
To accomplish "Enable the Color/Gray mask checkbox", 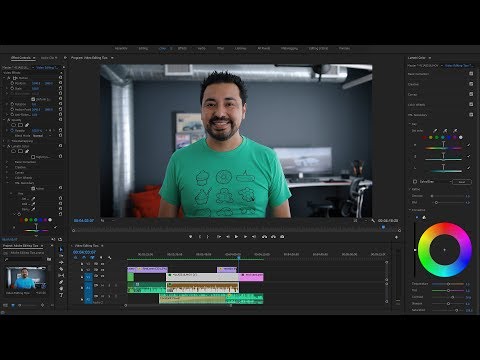I will tap(415, 182).
